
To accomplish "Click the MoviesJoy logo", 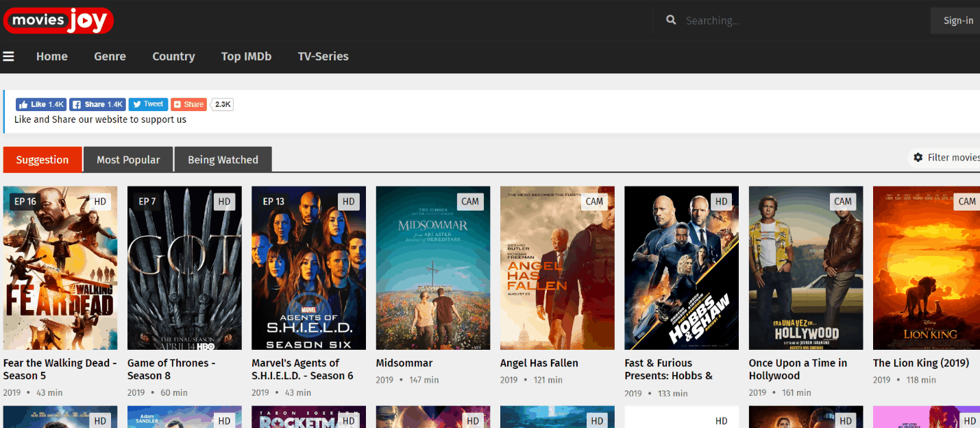I will pyautogui.click(x=58, y=21).
